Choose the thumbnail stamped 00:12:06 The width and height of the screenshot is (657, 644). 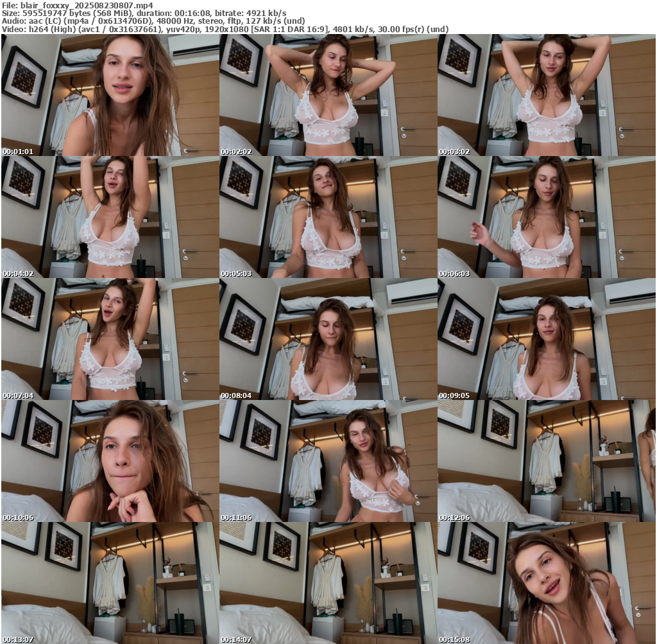click(547, 461)
